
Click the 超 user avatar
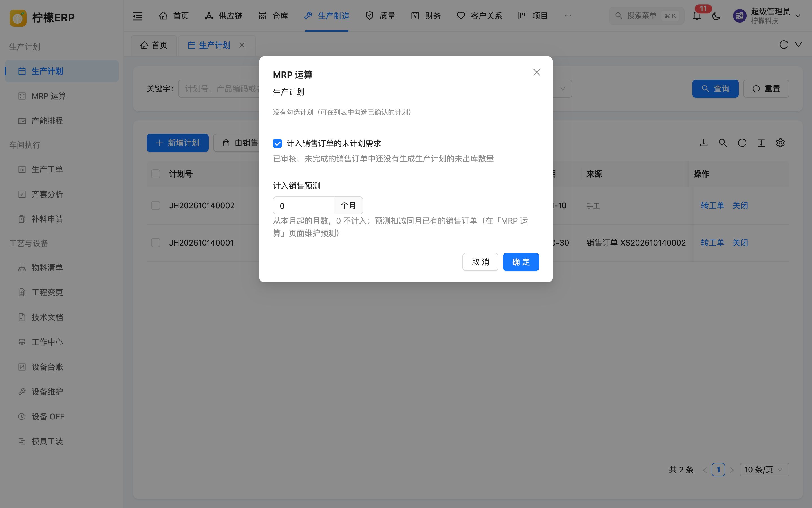click(x=740, y=16)
